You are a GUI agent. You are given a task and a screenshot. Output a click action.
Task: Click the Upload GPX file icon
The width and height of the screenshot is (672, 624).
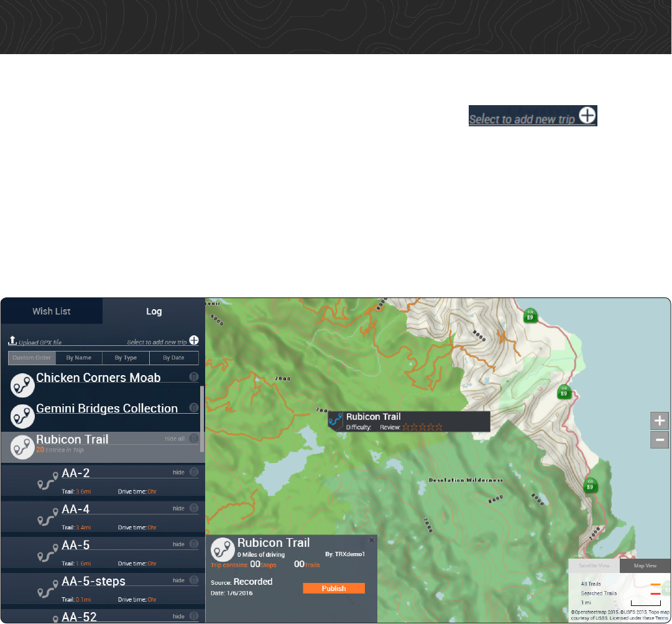pyautogui.click(x=12, y=340)
